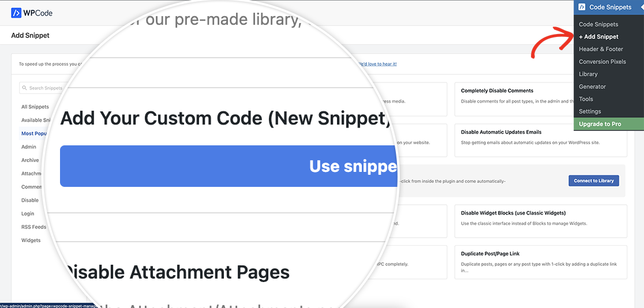Filter by All Snippets category
Image resolution: width=644 pixels, height=308 pixels.
(35, 107)
